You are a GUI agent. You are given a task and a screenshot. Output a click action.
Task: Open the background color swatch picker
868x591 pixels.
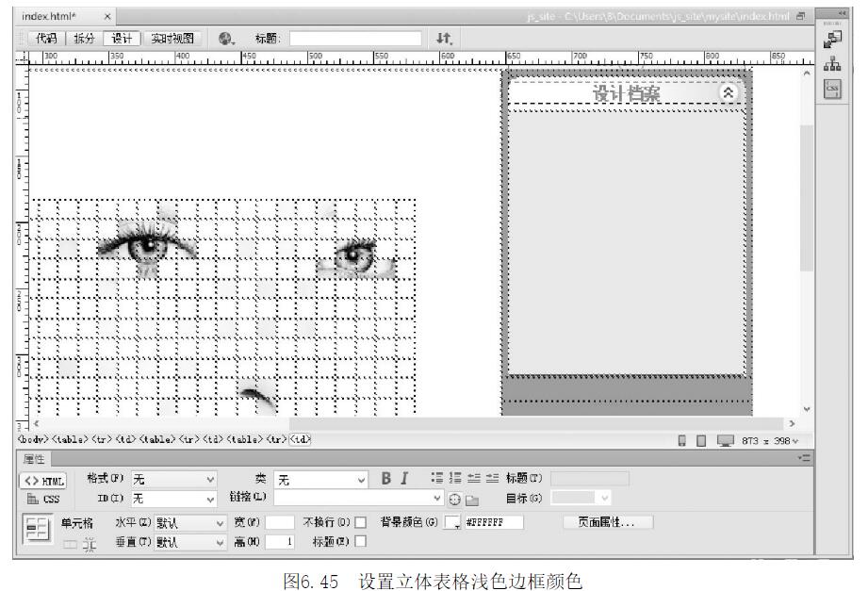point(453,522)
